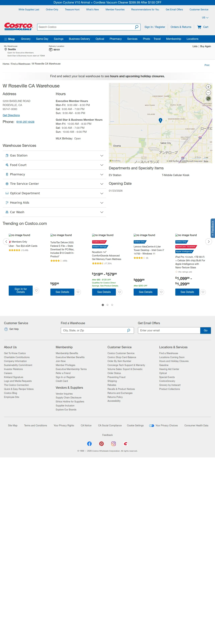Open the shopping cart icon
This screenshot has width=215, height=644.
click(199, 27)
